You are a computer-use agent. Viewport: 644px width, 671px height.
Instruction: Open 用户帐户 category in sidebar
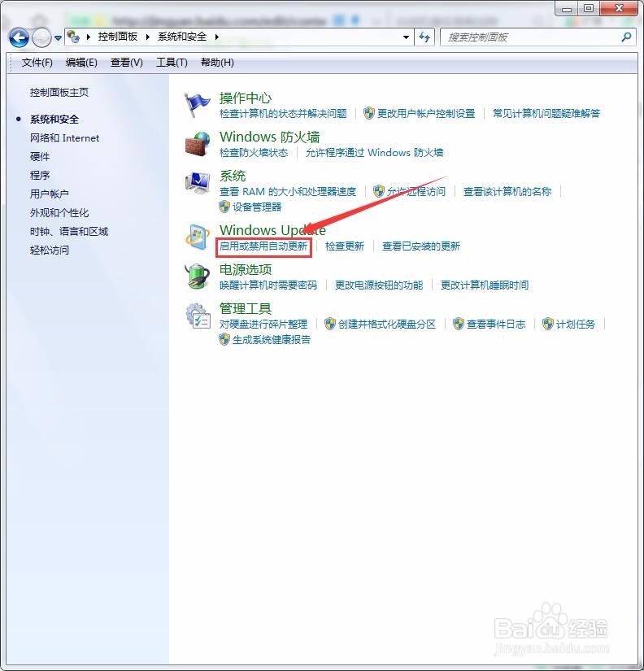click(50, 194)
